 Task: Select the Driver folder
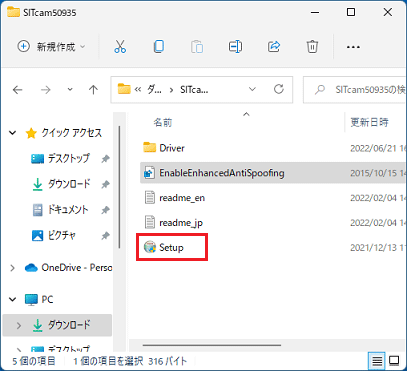(172, 148)
